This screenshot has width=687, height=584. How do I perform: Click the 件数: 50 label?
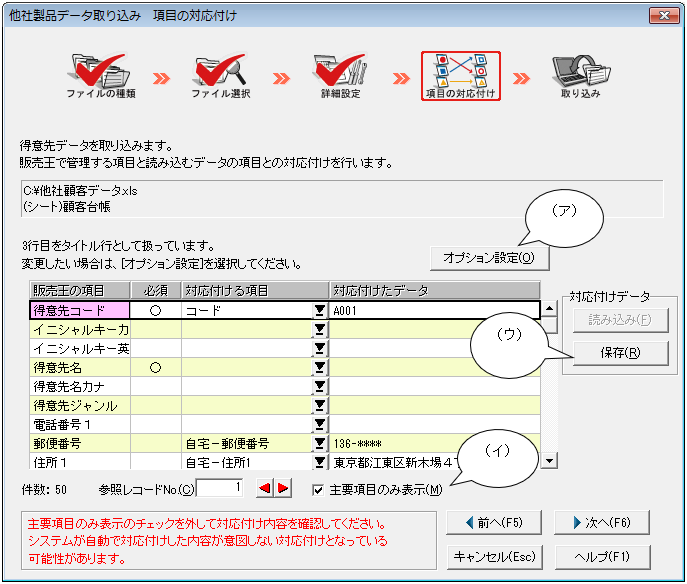tap(44, 489)
